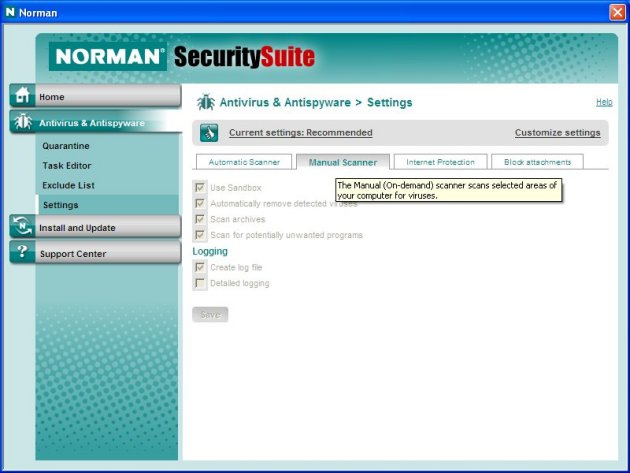This screenshot has width=630, height=473.
Task: Select Antivirus & Antispyware in the sidebar
Action: coord(95,122)
